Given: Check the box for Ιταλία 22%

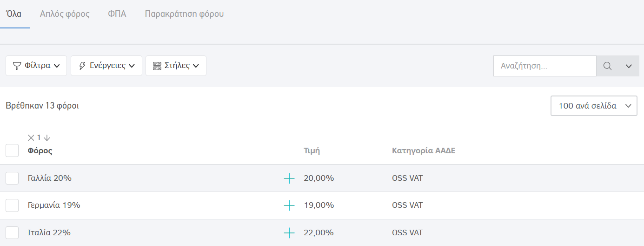Looking at the screenshot, I should point(12,232).
